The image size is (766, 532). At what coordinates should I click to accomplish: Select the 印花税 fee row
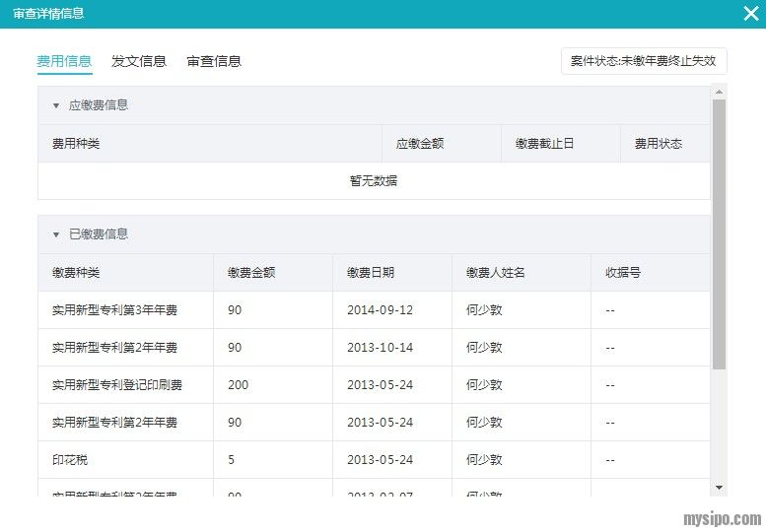70,460
